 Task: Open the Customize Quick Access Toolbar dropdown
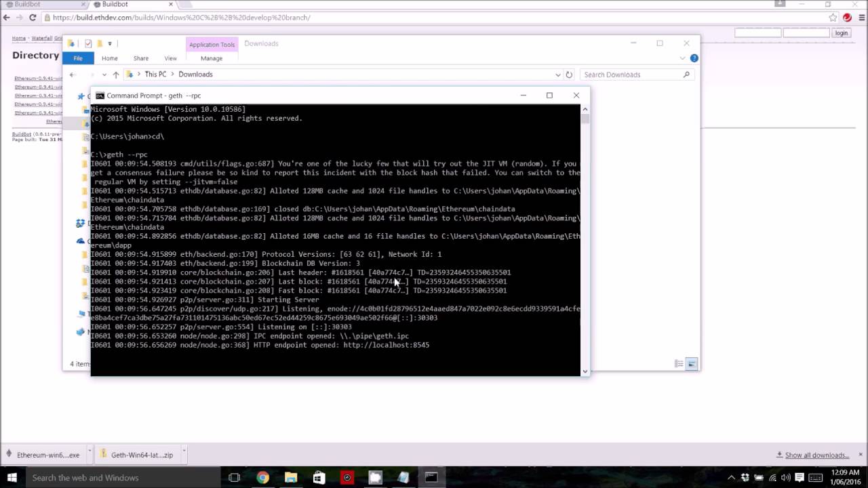click(x=110, y=43)
